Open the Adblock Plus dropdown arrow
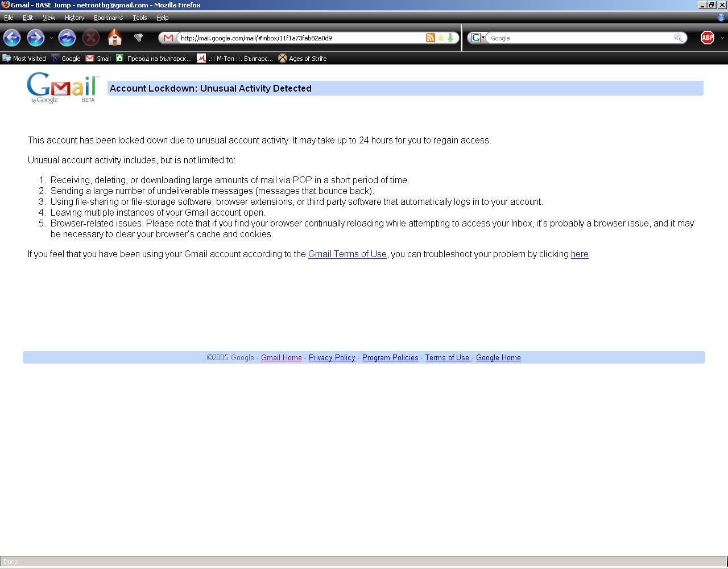 [x=722, y=38]
